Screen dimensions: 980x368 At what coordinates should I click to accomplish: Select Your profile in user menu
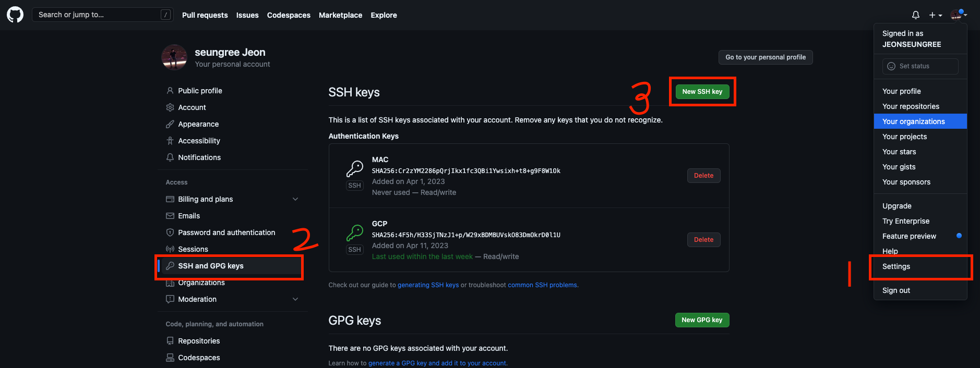tap(921, 91)
